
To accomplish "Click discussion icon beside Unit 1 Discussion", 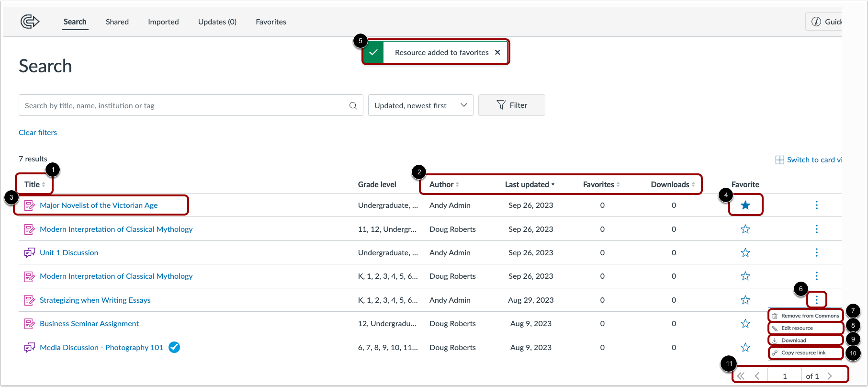I will coord(30,252).
